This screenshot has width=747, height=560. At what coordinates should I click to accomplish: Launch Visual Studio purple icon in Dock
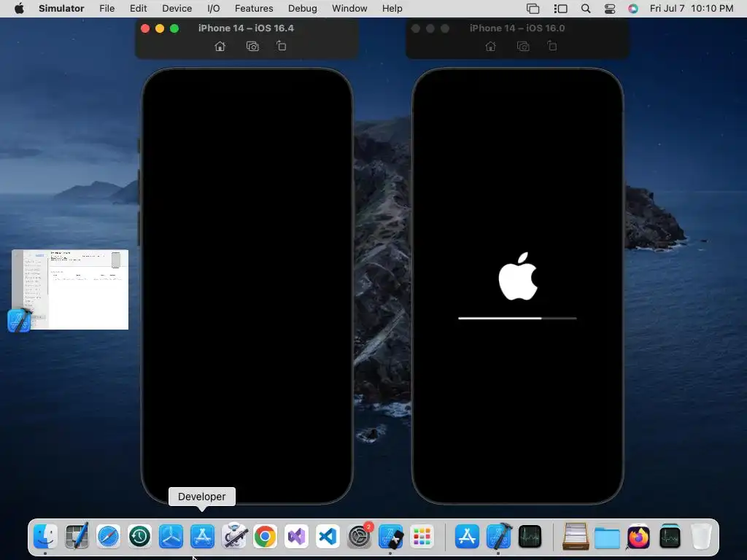tap(297, 536)
